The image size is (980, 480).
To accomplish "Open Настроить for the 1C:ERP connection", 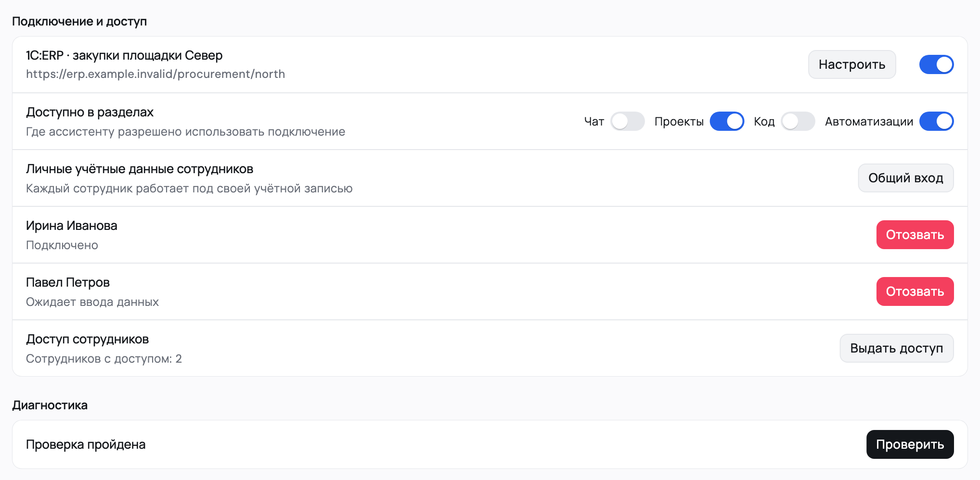I will (851, 64).
